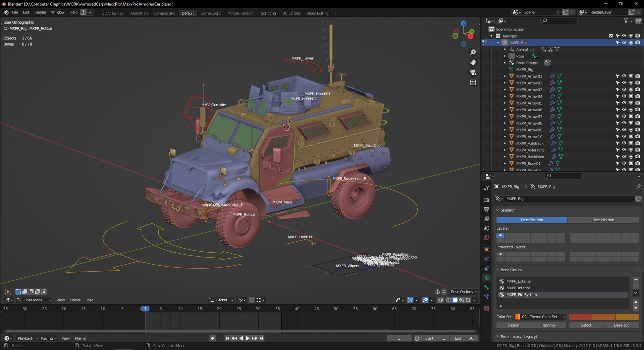Screen dimensions: 644x350
Task: Open the Color Set dropdown
Action: pos(540,317)
